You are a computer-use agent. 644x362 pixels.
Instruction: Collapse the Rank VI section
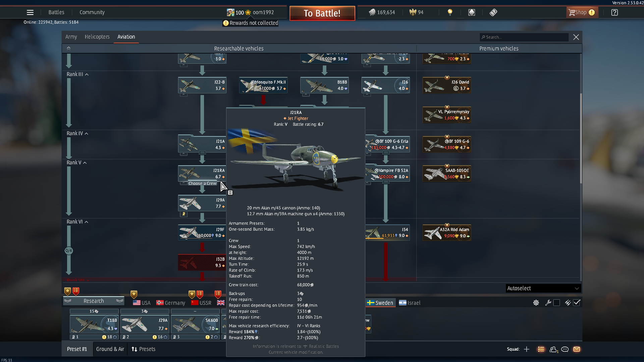(x=87, y=222)
